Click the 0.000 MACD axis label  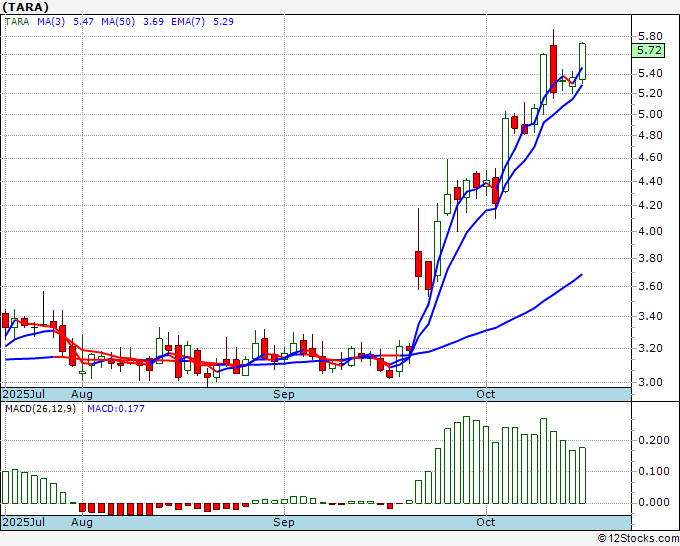click(653, 502)
